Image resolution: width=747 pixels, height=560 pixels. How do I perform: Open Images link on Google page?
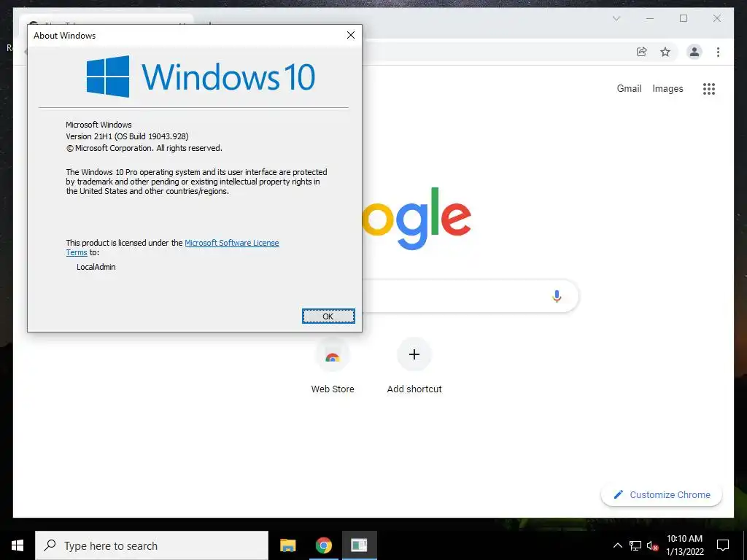click(667, 88)
